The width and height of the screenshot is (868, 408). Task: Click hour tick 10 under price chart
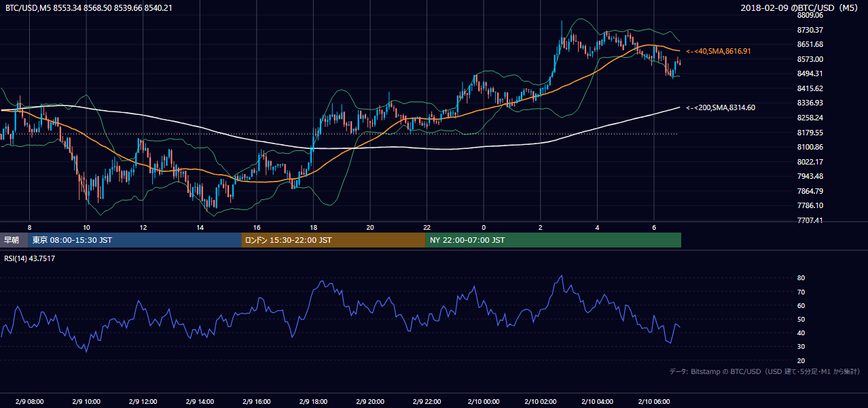(x=86, y=227)
